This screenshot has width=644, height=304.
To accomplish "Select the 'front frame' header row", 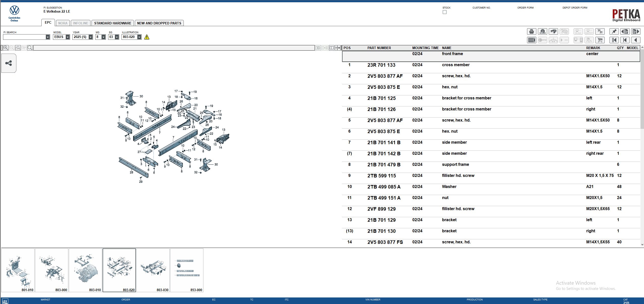I will tap(491, 56).
